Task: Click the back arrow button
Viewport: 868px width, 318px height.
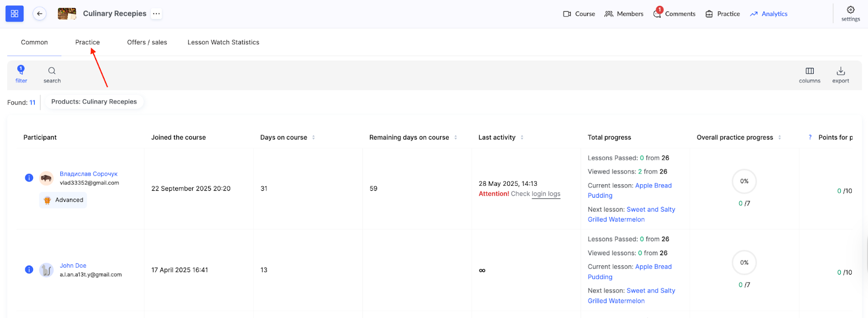Action: pos(40,14)
